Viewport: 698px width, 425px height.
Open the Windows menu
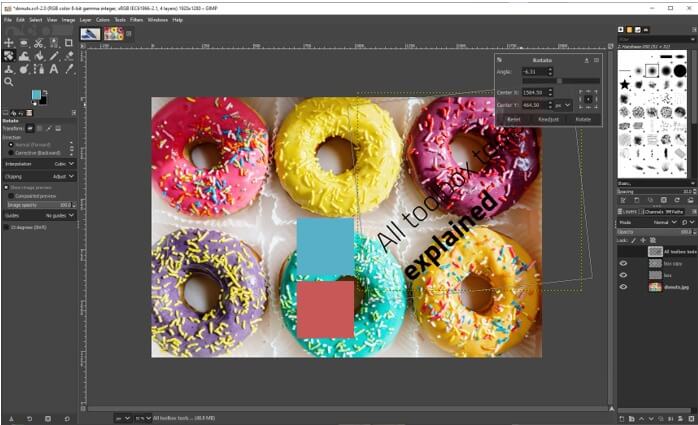click(158, 20)
